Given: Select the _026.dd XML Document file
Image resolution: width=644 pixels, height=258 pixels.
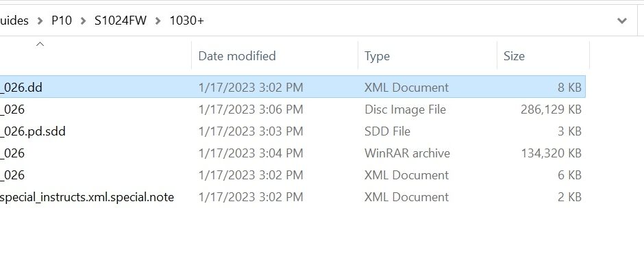Looking at the screenshot, I should click(x=293, y=87).
